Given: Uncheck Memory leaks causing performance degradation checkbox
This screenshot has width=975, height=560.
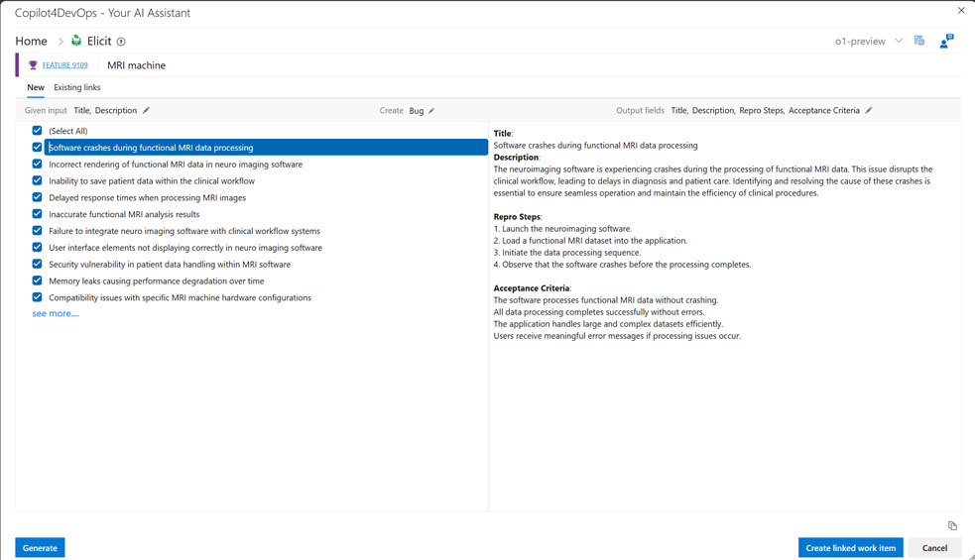Looking at the screenshot, I should (37, 280).
